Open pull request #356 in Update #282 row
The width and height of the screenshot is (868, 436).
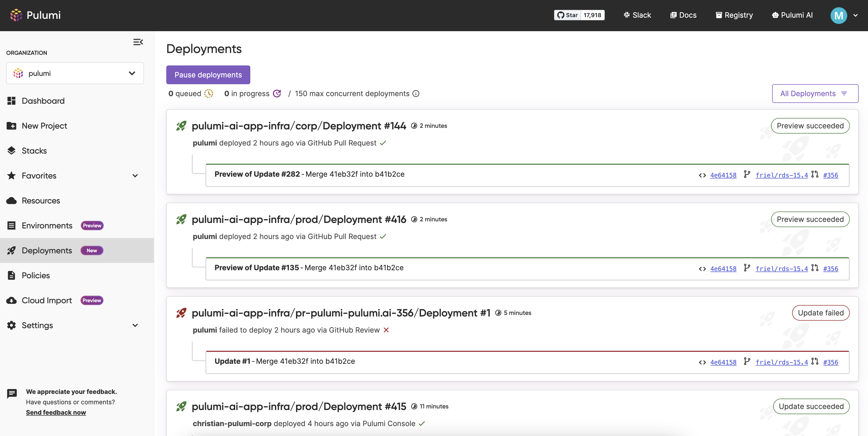[x=831, y=175]
